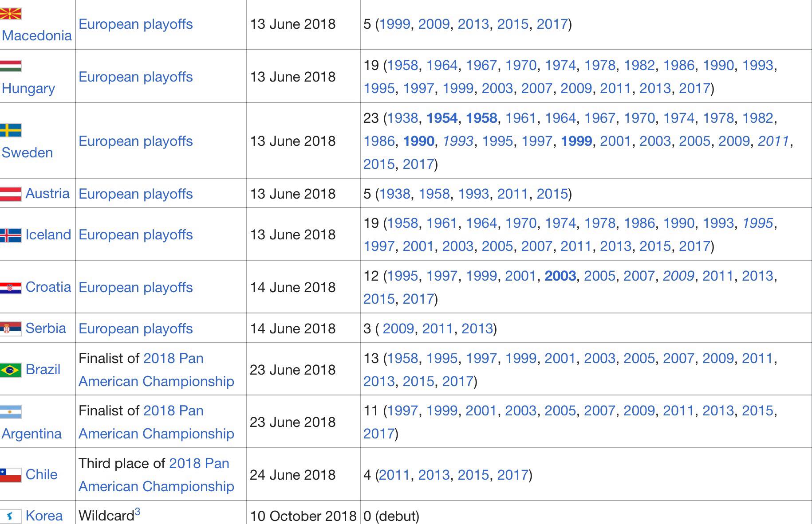The width and height of the screenshot is (812, 524).
Task: Open 2011 year link in Chile row
Action: coord(394,475)
